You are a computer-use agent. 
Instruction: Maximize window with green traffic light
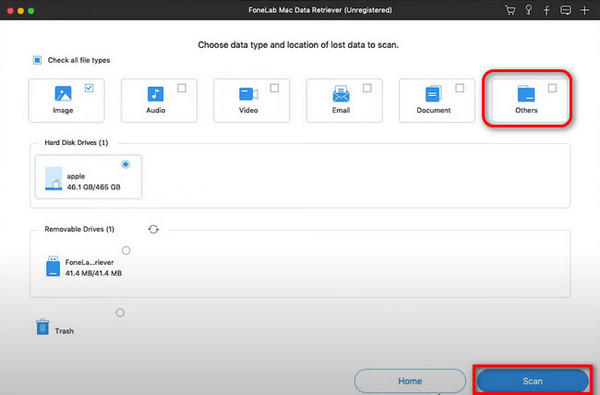[x=31, y=11]
